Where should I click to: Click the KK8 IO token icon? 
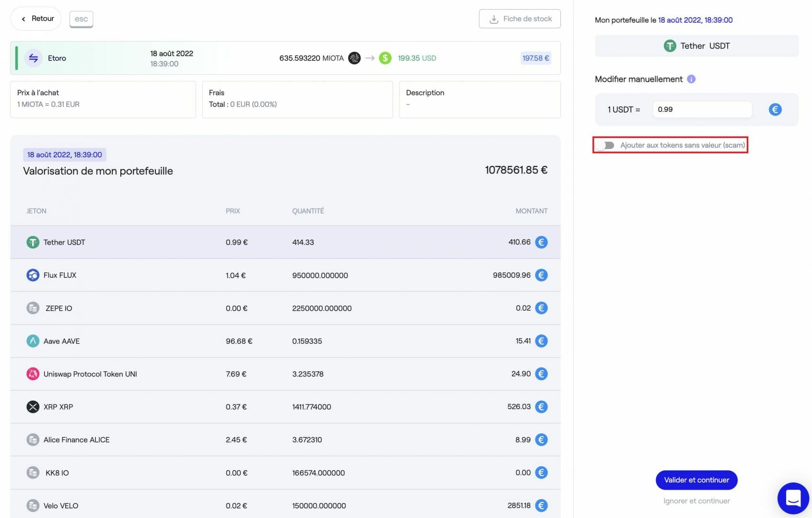tap(33, 473)
